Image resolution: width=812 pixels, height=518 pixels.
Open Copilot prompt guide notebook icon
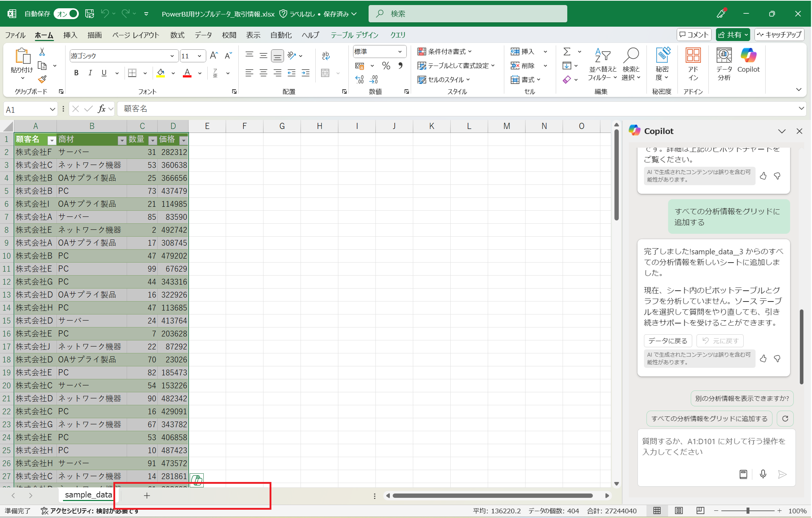coord(743,474)
